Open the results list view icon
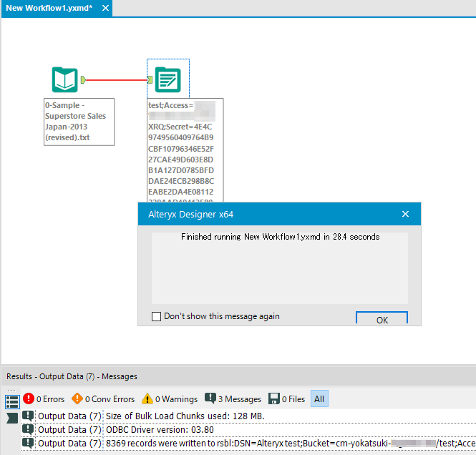Image resolution: width=476 pixels, height=455 pixels. tap(12, 401)
